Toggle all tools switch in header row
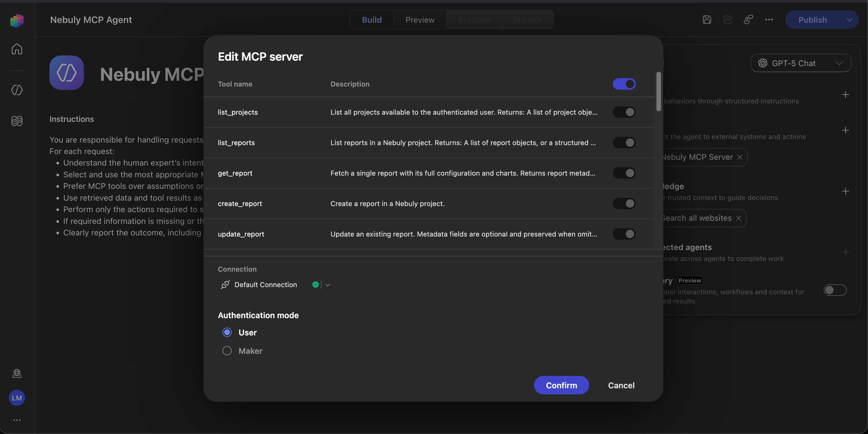The height and width of the screenshot is (434, 868). (624, 84)
